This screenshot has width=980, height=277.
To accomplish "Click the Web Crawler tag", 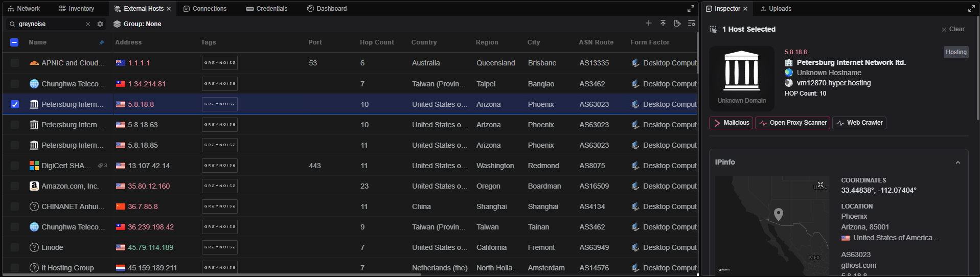I will tap(859, 123).
